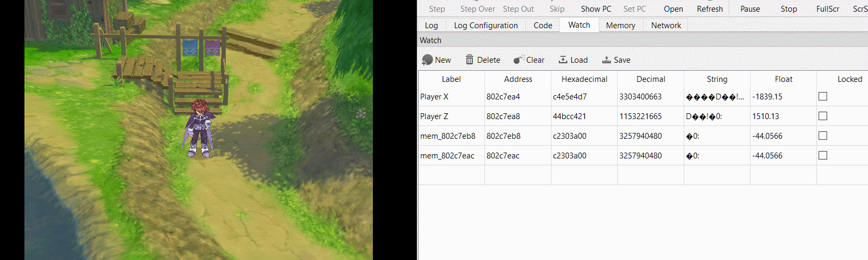Click the Pause toolbar button

tap(750, 9)
